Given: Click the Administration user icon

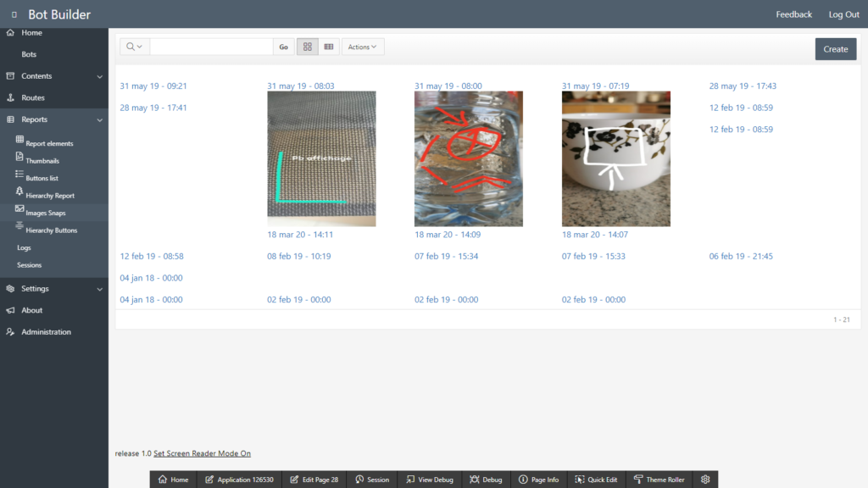Looking at the screenshot, I should point(10,331).
